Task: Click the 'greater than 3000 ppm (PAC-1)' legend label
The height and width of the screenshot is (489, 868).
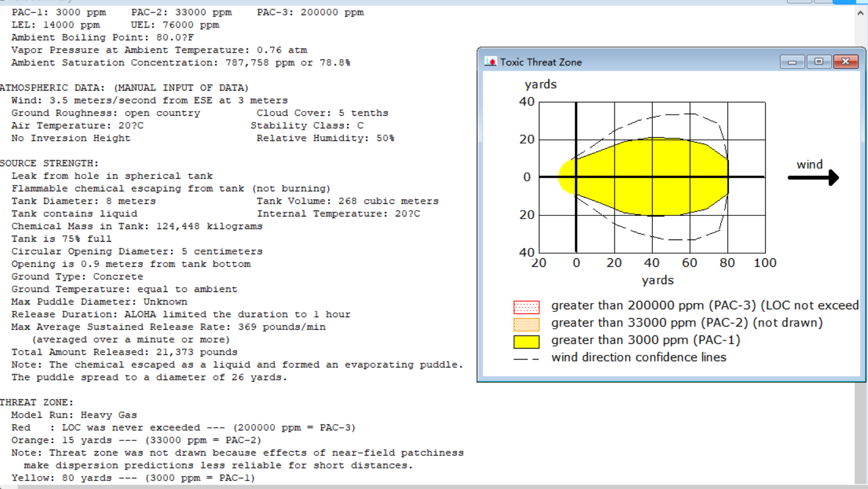Action: [645, 340]
